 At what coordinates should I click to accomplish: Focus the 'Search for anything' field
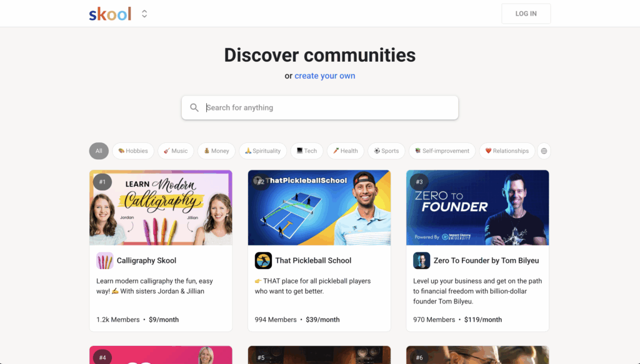pos(320,107)
